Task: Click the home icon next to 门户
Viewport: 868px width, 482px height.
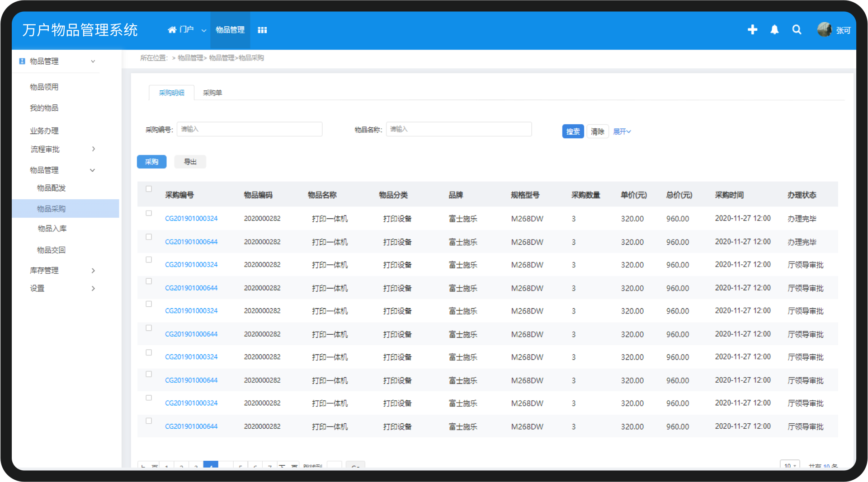Action: tap(172, 30)
